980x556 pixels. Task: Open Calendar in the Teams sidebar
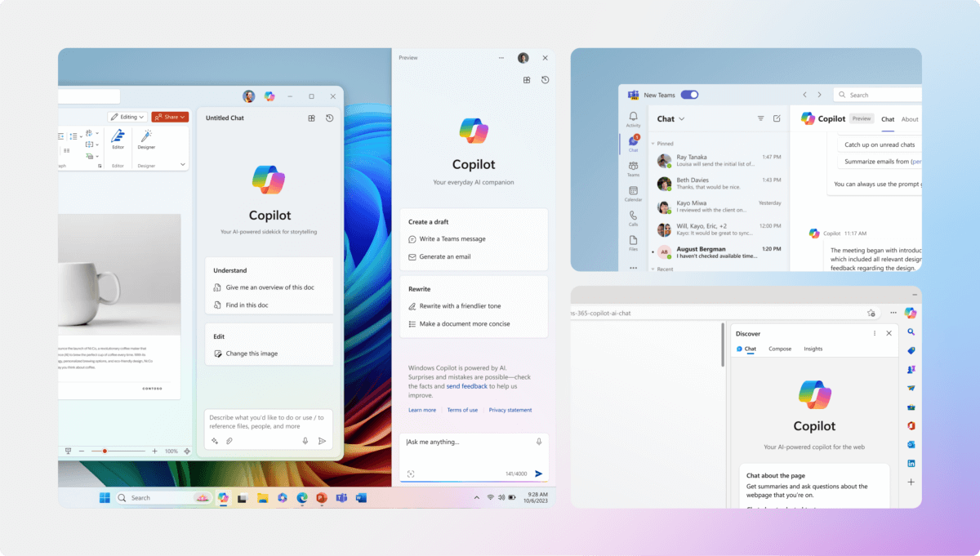(x=633, y=193)
